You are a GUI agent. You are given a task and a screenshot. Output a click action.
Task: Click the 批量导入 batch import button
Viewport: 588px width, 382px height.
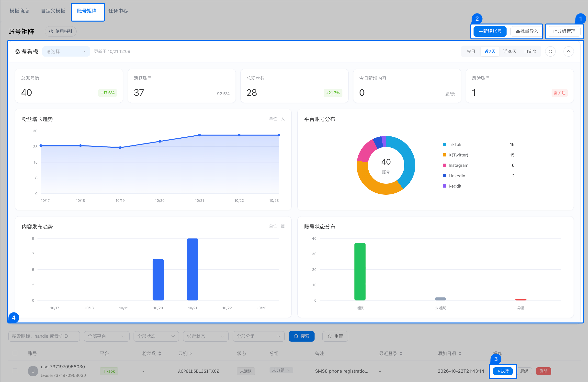coord(526,31)
